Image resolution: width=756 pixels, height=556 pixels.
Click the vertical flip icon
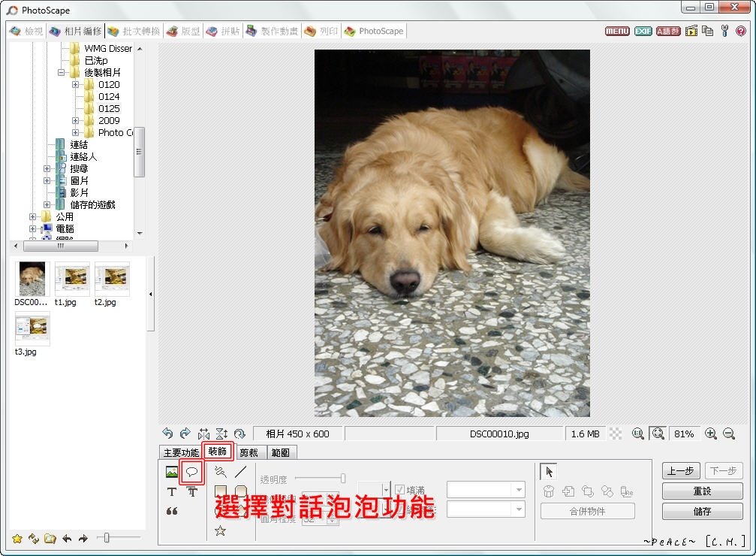point(221,434)
